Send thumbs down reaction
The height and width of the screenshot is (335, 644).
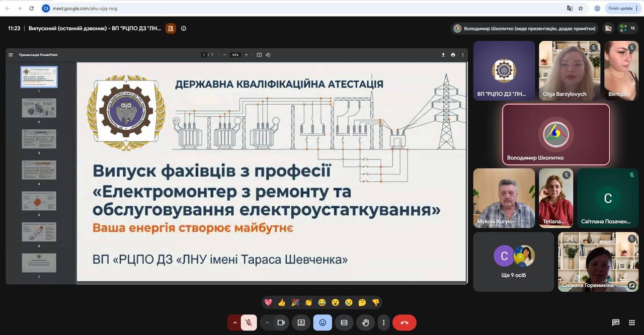(375, 302)
